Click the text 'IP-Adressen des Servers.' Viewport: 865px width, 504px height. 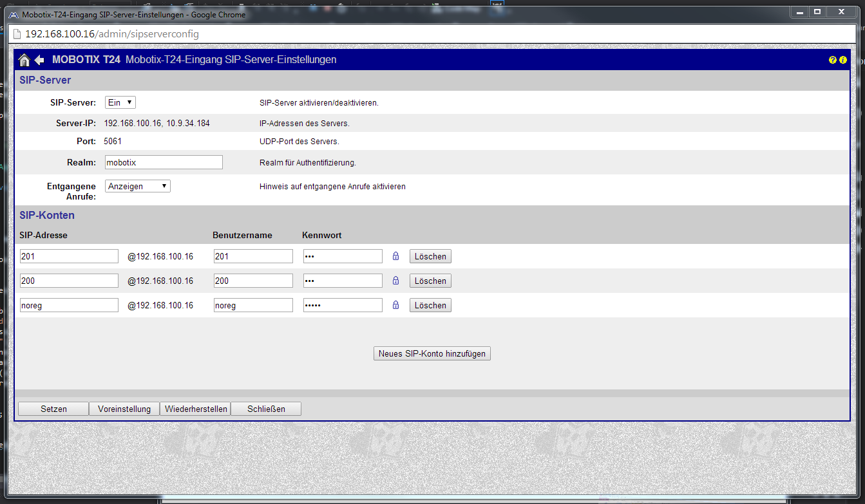click(x=305, y=124)
